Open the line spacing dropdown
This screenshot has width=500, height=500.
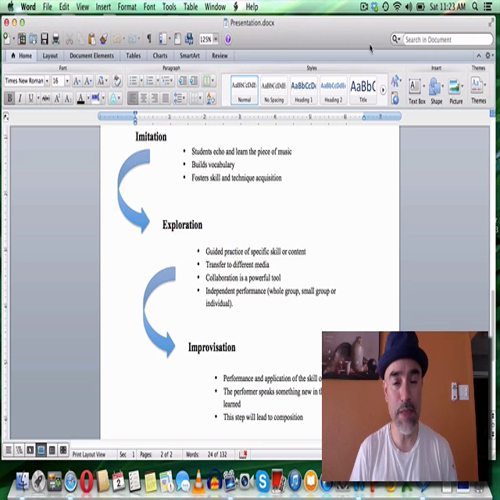click(179, 98)
